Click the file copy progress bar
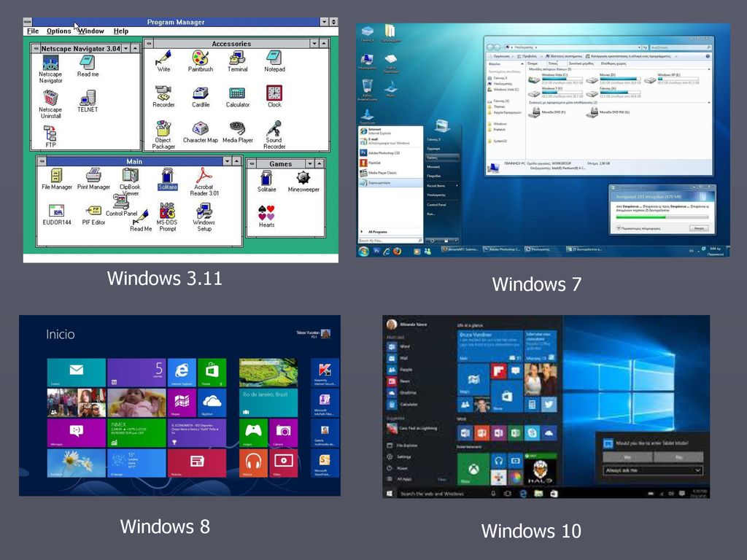The image size is (747, 560). [x=662, y=217]
